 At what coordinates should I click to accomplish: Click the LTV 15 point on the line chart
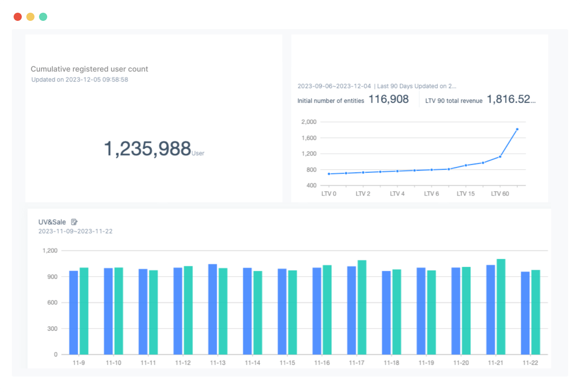(466, 165)
